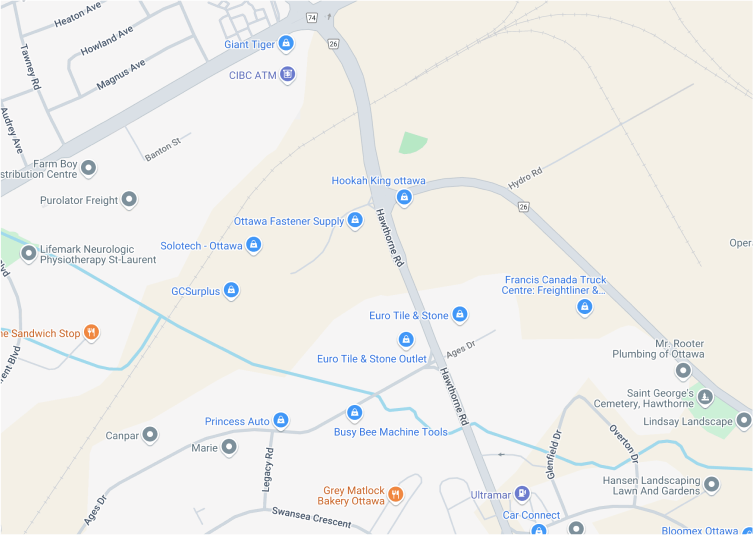Select the CIBC ATM marker icon

pyautogui.click(x=287, y=74)
